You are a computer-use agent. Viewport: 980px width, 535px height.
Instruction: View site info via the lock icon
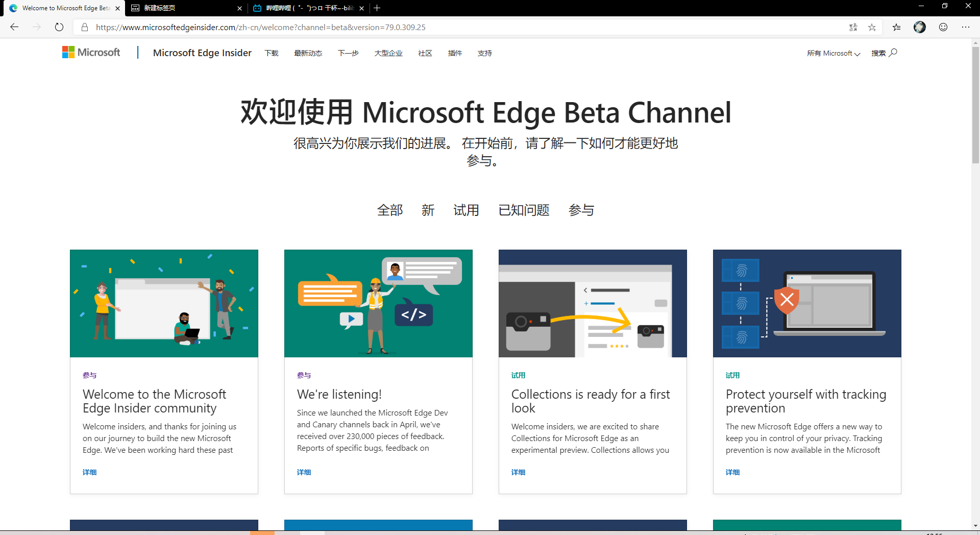85,27
